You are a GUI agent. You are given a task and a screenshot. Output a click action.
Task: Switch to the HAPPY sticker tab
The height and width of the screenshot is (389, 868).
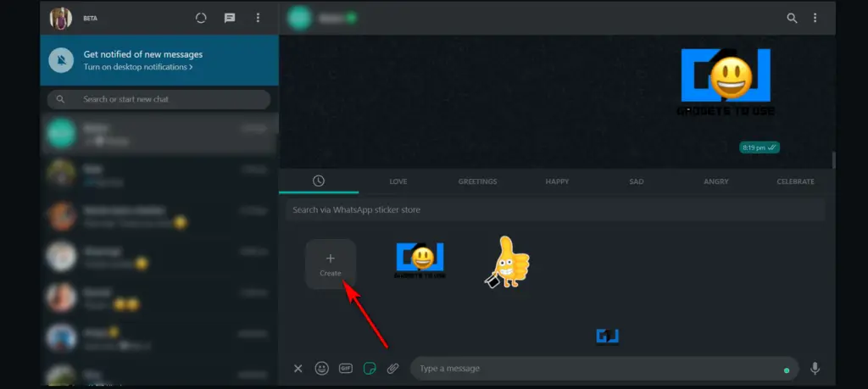tap(557, 181)
